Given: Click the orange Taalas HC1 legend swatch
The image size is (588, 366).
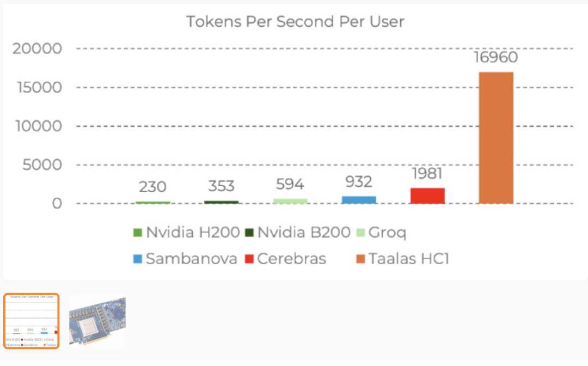Looking at the screenshot, I should click(360, 259).
